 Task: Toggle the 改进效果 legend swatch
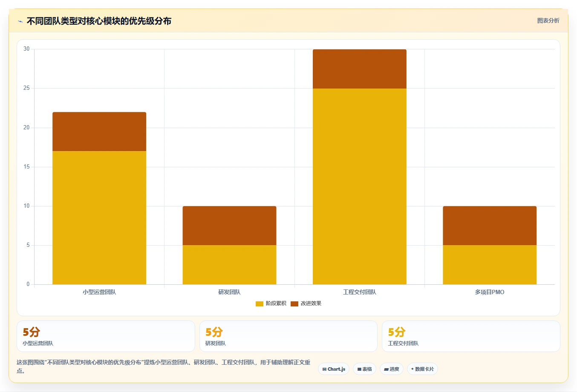tap(294, 303)
